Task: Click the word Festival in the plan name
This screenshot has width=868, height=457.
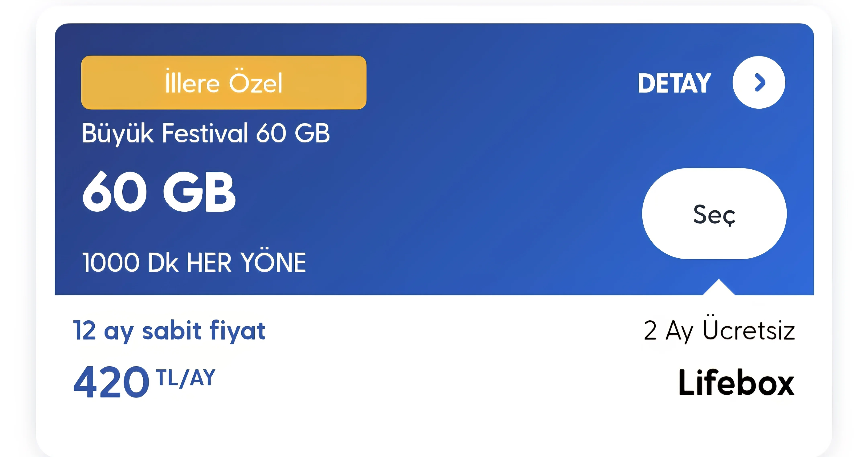Action: 205,133
